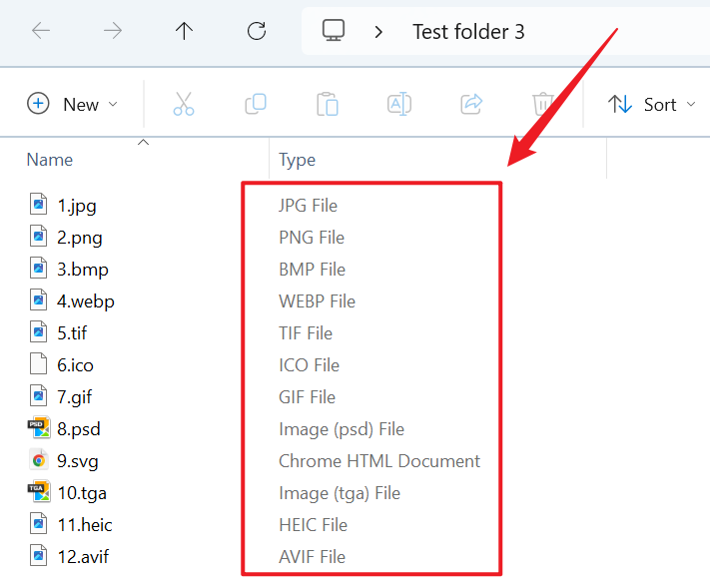This screenshot has width=710, height=588.
Task: Click the ICO File type cell
Action: [x=309, y=365]
